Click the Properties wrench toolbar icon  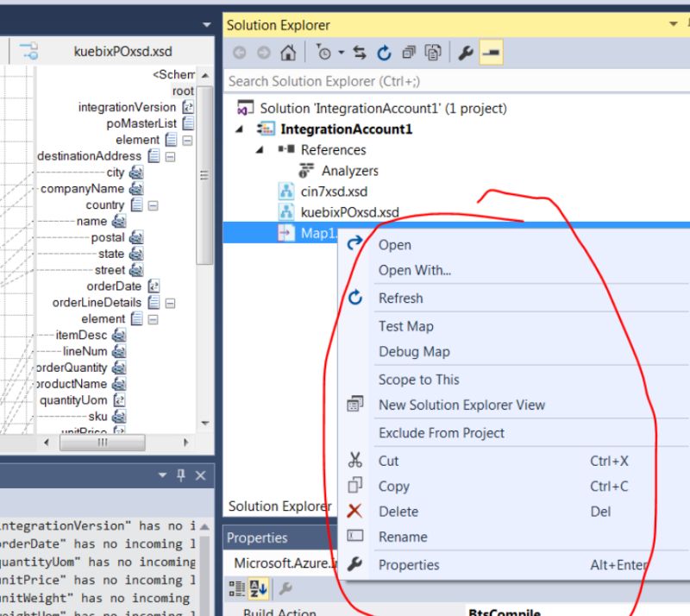[x=466, y=53]
